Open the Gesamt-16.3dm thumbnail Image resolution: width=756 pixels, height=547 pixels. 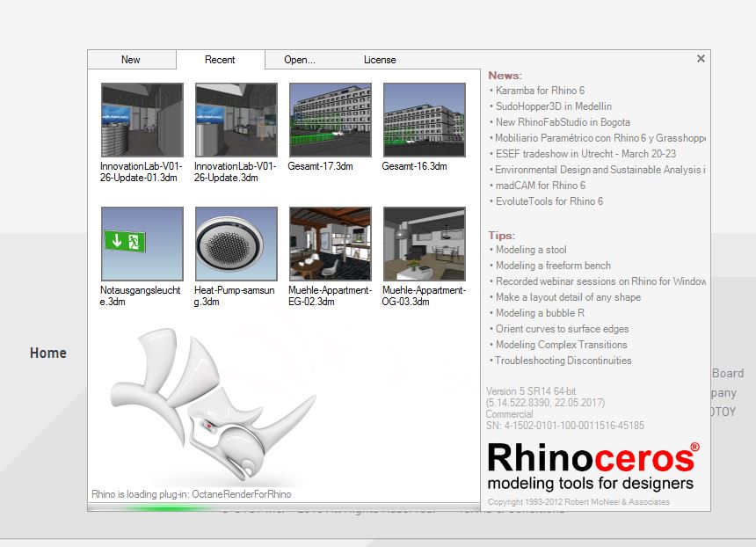pos(425,120)
